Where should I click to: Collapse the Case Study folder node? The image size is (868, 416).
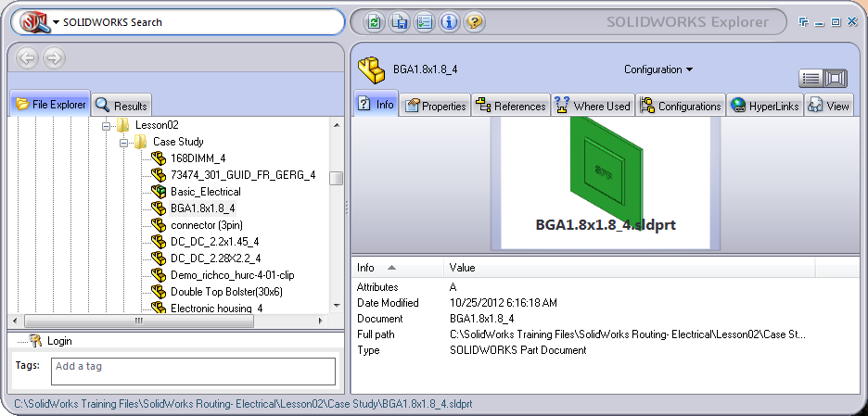tap(123, 144)
